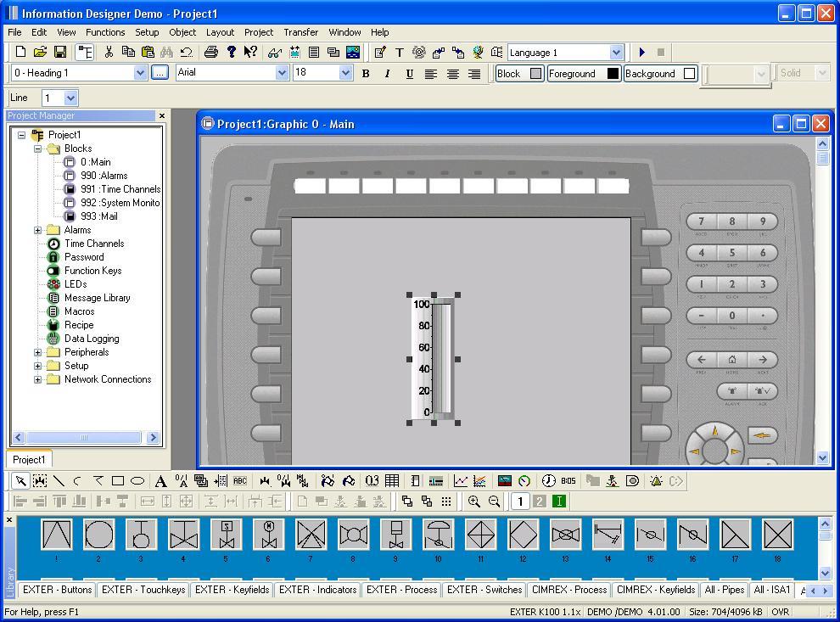840x622 pixels.
Task: Toggle italic text formatting
Action: [387, 73]
